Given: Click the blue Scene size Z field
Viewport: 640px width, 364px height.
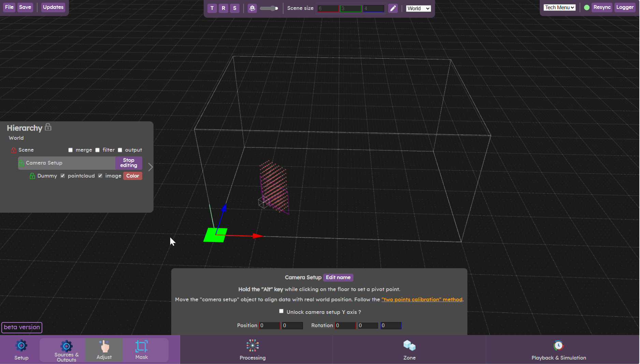Looking at the screenshot, I should tap(374, 9).
